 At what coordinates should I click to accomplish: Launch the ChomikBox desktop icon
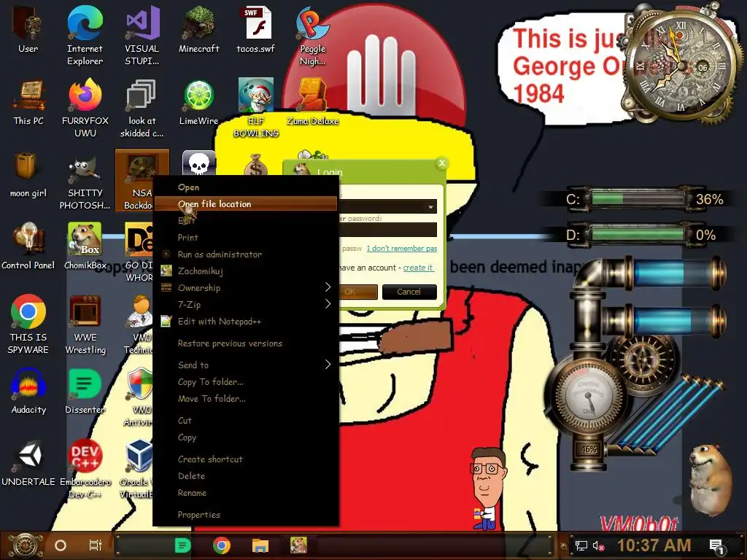[x=85, y=246]
